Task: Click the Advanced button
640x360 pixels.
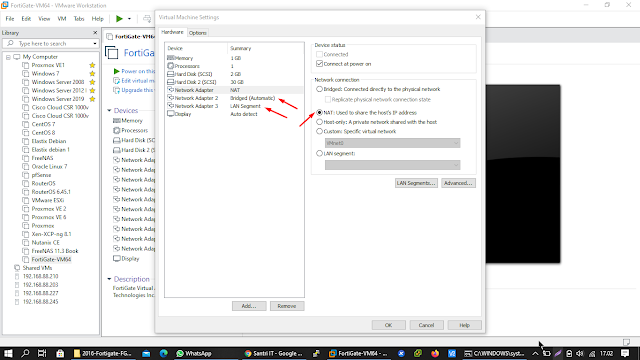Action: [x=458, y=183]
